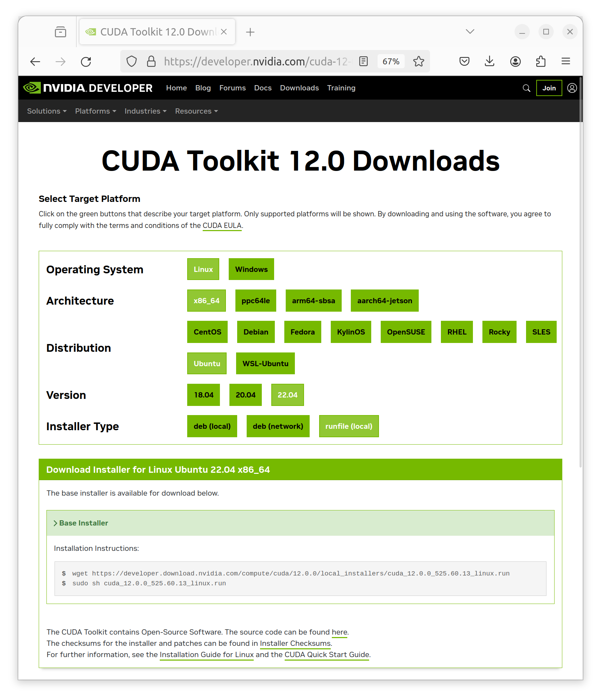
Task: Click the browser forward arrow
Action: [x=61, y=62]
